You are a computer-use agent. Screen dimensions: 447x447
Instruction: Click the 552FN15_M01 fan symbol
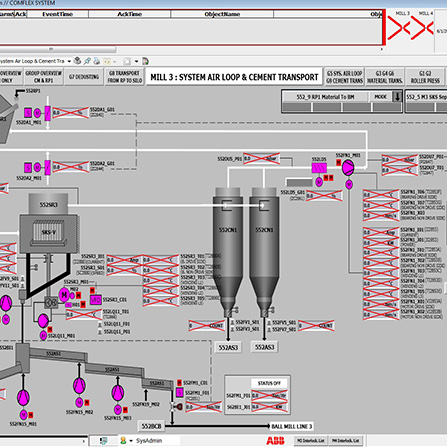(x=23, y=398)
